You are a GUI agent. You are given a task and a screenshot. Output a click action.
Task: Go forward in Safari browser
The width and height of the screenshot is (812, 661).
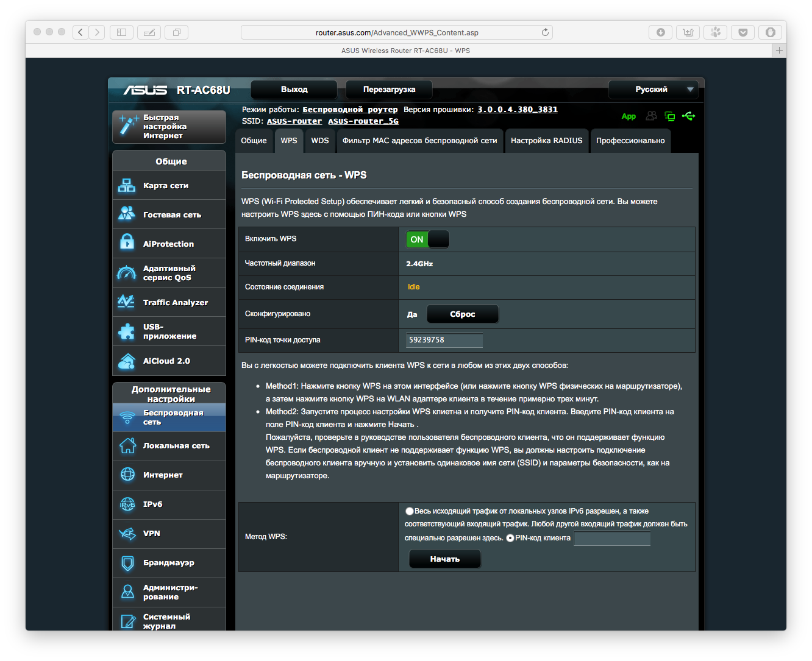[x=97, y=32]
